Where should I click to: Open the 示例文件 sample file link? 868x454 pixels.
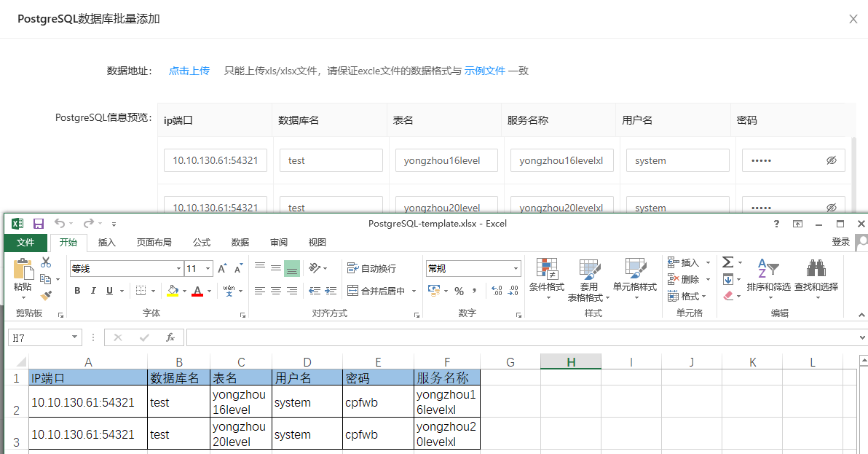(485, 71)
